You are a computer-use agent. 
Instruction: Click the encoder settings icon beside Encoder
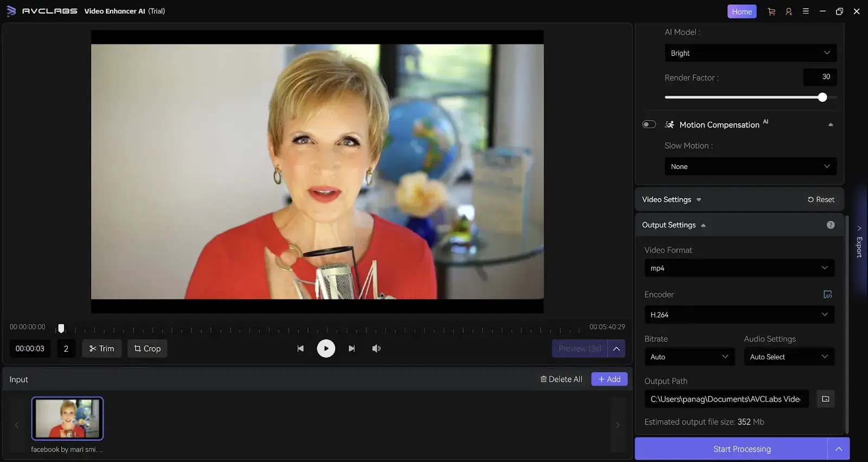coord(827,295)
